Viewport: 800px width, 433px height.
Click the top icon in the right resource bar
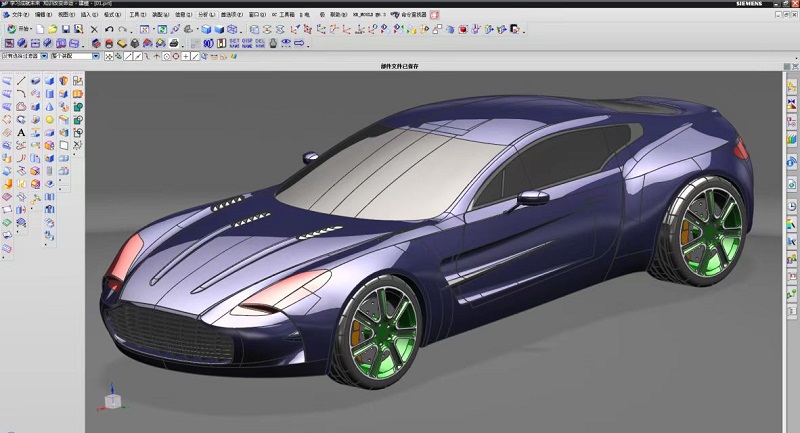click(791, 86)
